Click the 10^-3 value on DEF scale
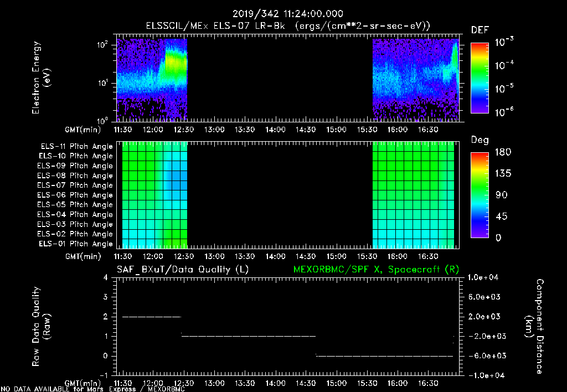This screenshot has width=567, height=392. click(504, 42)
